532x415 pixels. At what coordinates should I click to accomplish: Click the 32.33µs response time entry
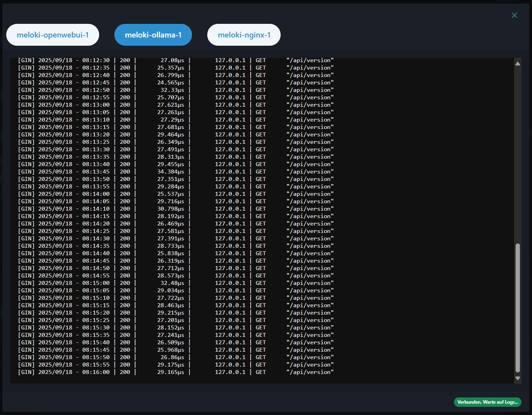click(172, 90)
